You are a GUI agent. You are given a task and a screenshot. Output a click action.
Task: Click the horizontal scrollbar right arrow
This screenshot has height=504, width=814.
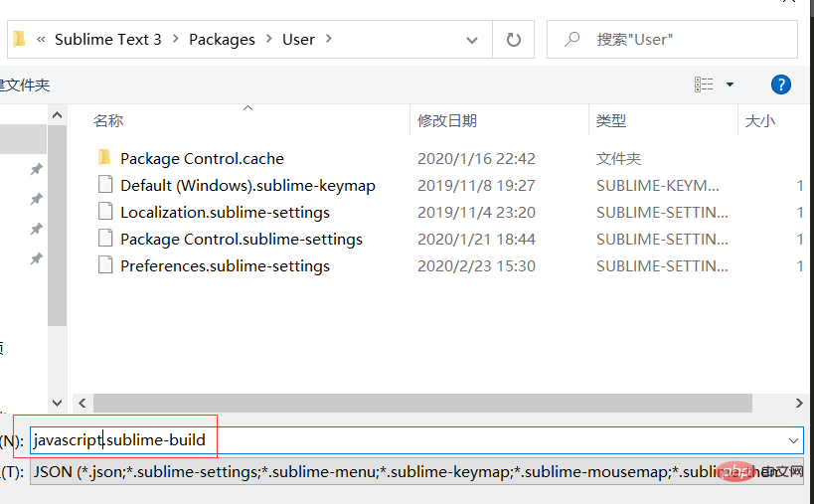pyautogui.click(x=798, y=403)
